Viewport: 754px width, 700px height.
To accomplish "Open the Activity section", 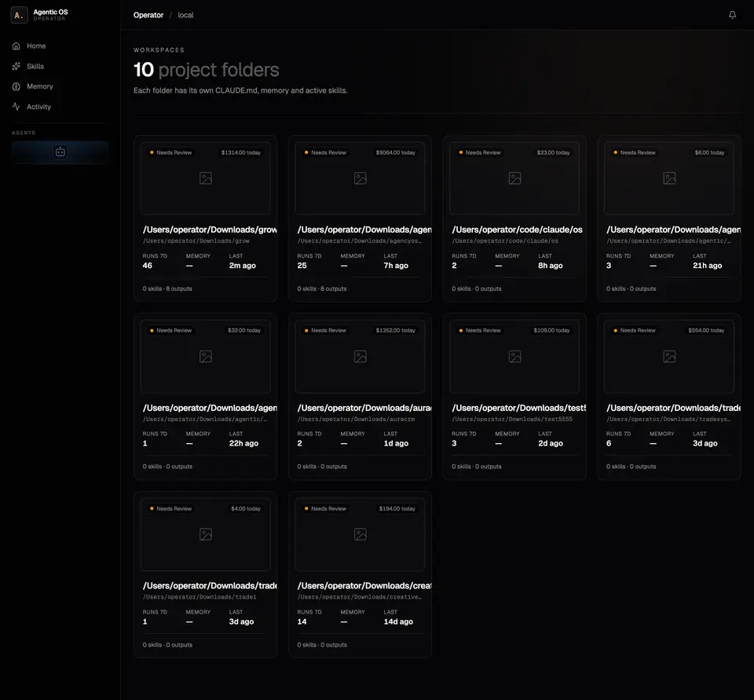I will pyautogui.click(x=38, y=107).
